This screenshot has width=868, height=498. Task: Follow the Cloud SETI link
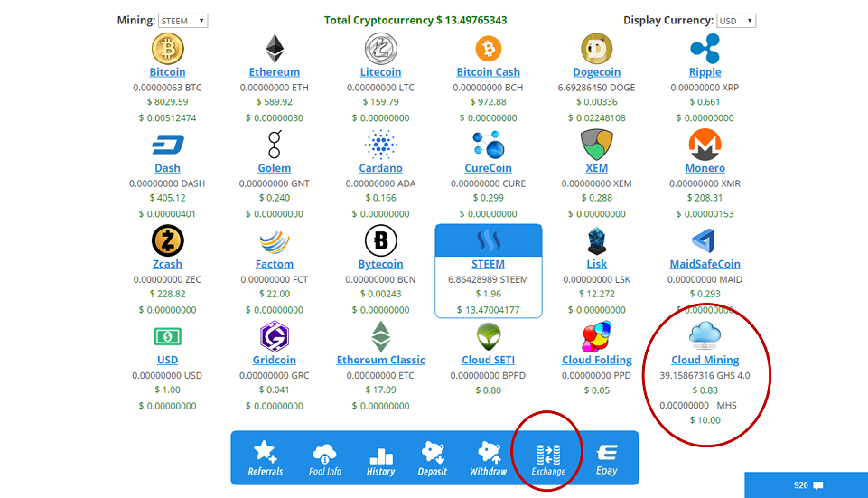489,360
